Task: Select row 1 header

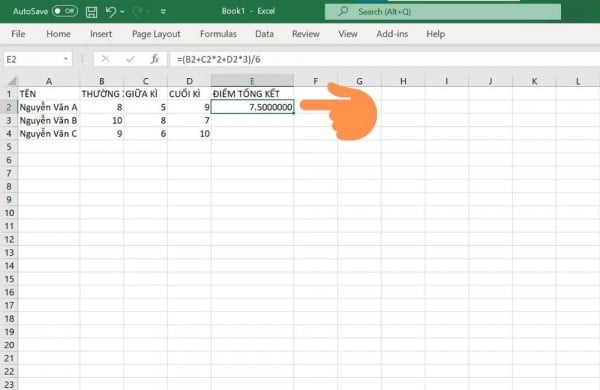Action: pyautogui.click(x=9, y=94)
